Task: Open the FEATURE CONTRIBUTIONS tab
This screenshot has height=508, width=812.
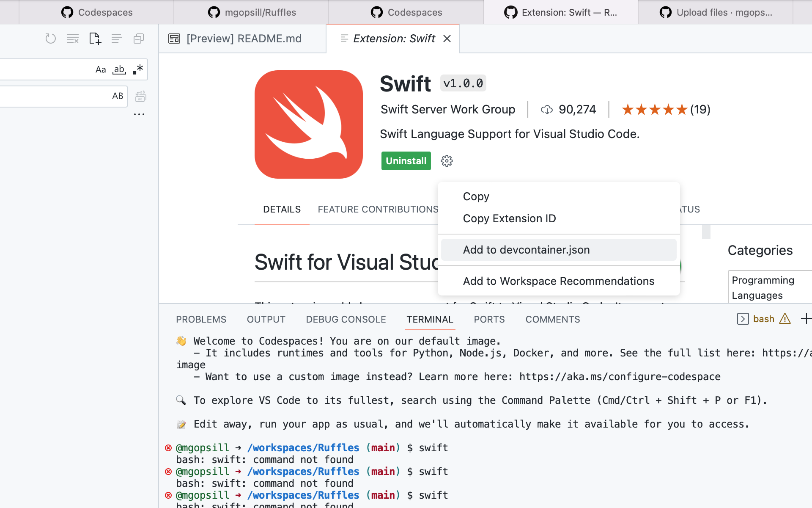Action: pos(378,209)
